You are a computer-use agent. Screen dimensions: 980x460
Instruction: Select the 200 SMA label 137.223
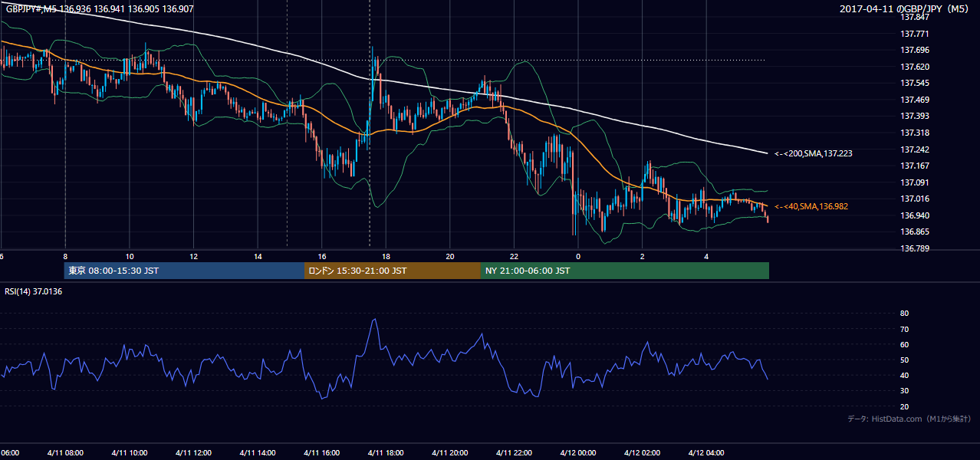813,153
